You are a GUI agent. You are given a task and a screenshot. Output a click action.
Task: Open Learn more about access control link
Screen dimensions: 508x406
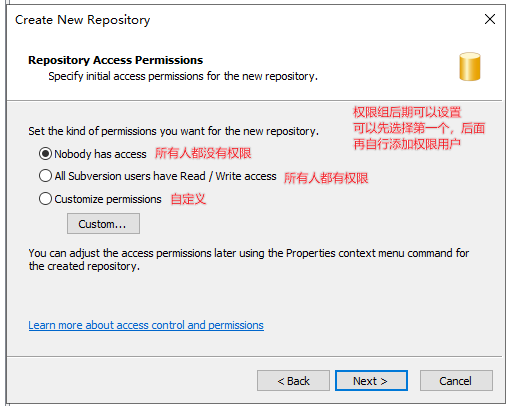(x=146, y=325)
